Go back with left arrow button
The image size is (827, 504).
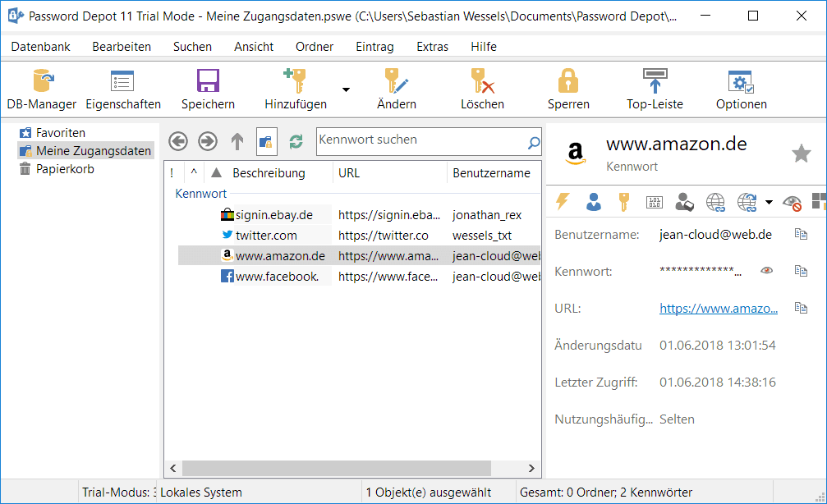tap(178, 141)
